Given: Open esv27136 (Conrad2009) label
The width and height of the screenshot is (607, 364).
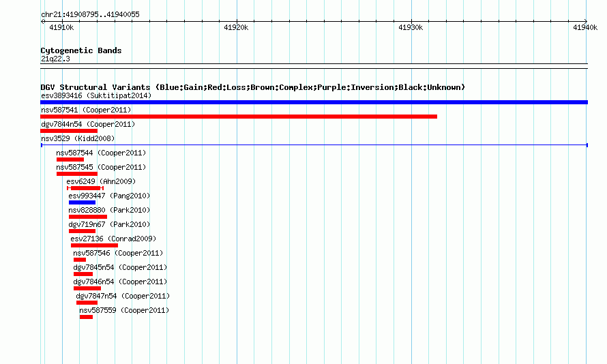Looking at the screenshot, I should tap(113, 239).
